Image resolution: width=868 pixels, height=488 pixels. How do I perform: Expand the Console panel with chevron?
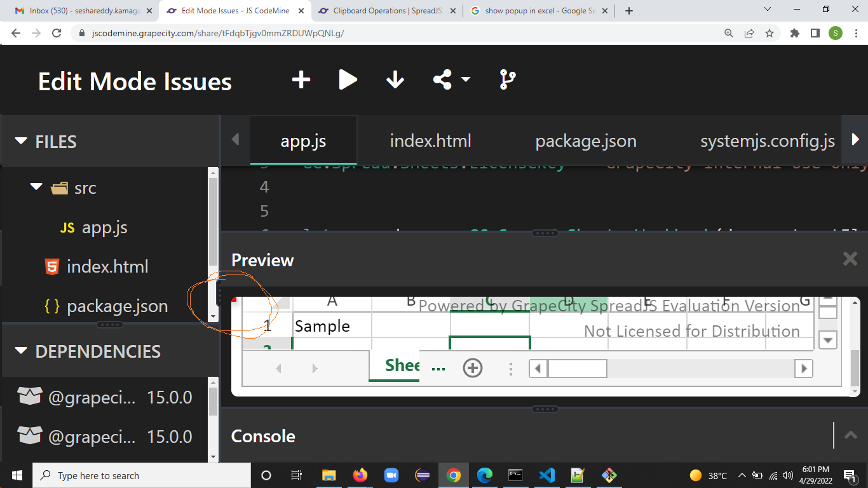850,435
